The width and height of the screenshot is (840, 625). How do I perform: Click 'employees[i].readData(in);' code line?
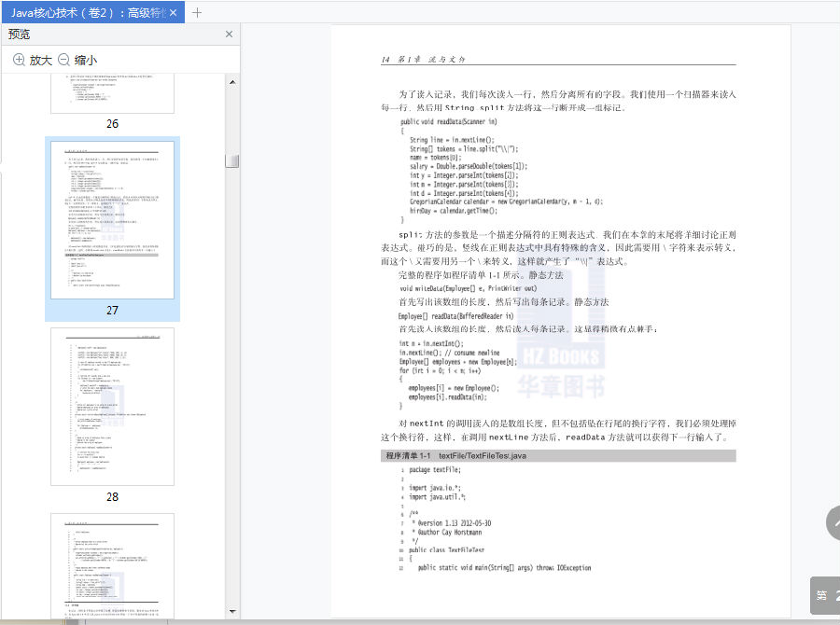[447, 396]
